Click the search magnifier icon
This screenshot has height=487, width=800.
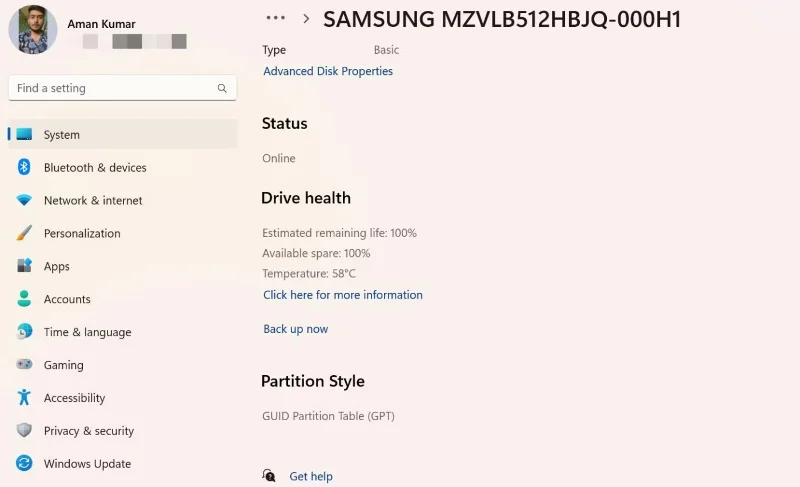[222, 88]
